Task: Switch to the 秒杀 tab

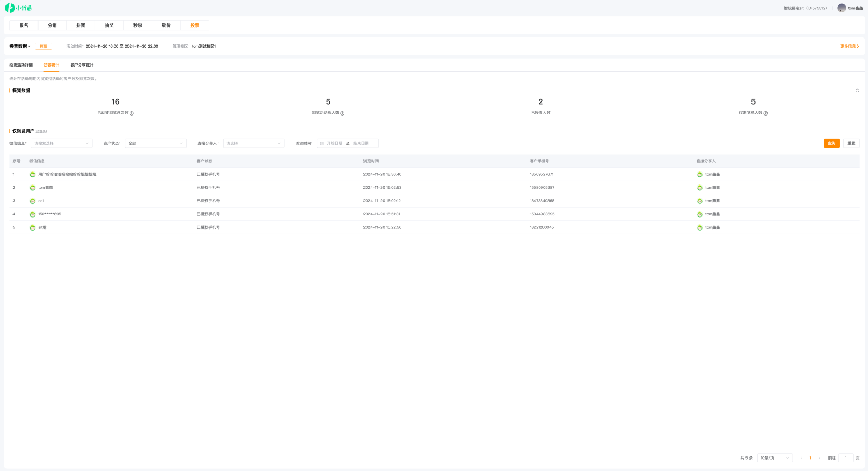Action: point(138,26)
